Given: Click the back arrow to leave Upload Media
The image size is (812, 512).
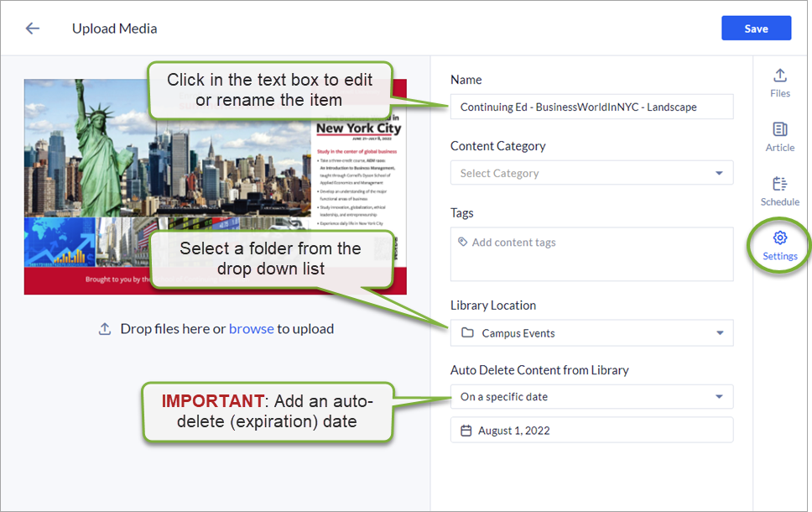Looking at the screenshot, I should [x=32, y=28].
